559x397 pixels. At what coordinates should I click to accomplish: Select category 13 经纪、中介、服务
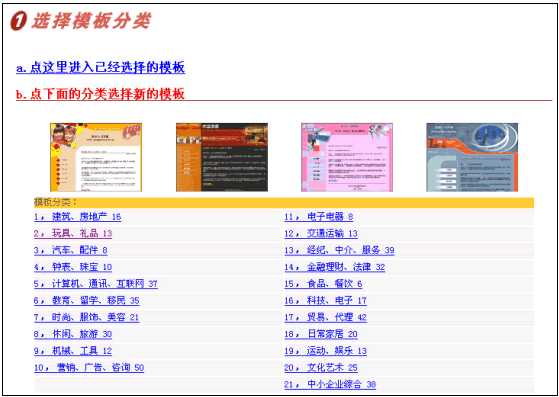tap(339, 250)
